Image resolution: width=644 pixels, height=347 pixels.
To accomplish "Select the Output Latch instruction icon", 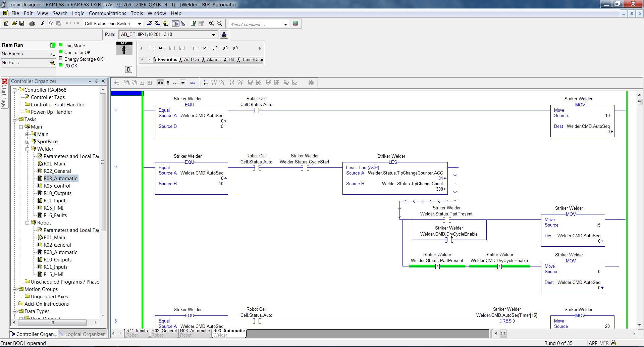I will click(235, 48).
